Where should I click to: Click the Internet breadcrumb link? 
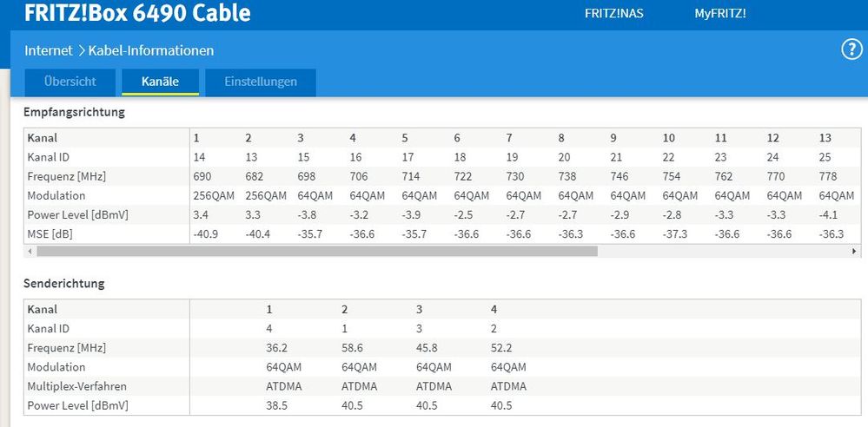(x=48, y=51)
